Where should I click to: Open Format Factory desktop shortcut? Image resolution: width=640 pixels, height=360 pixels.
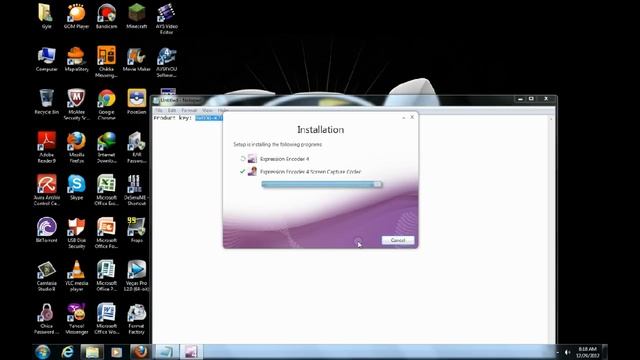(136, 319)
